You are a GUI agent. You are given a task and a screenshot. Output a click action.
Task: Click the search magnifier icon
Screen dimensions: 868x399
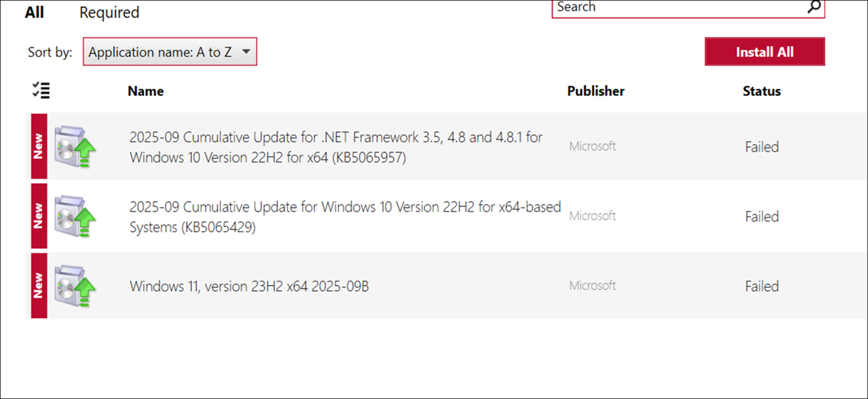coord(814,7)
